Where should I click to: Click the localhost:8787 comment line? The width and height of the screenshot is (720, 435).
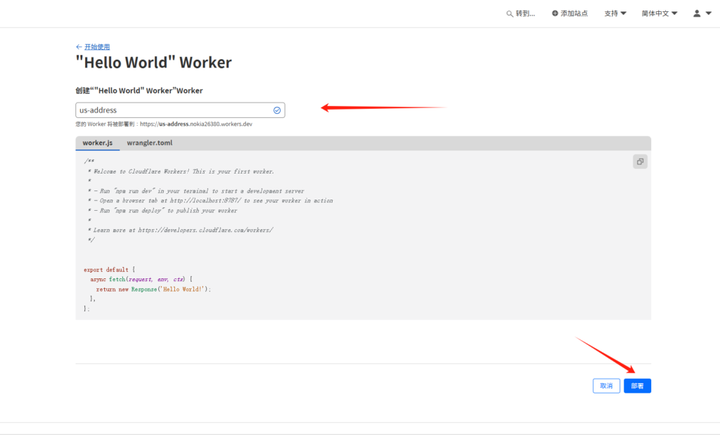(x=210, y=201)
